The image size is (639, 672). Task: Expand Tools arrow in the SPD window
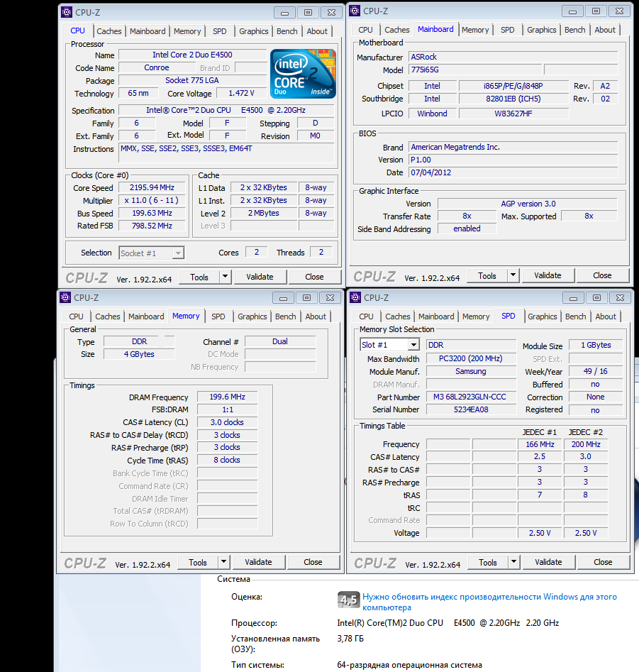tap(513, 562)
